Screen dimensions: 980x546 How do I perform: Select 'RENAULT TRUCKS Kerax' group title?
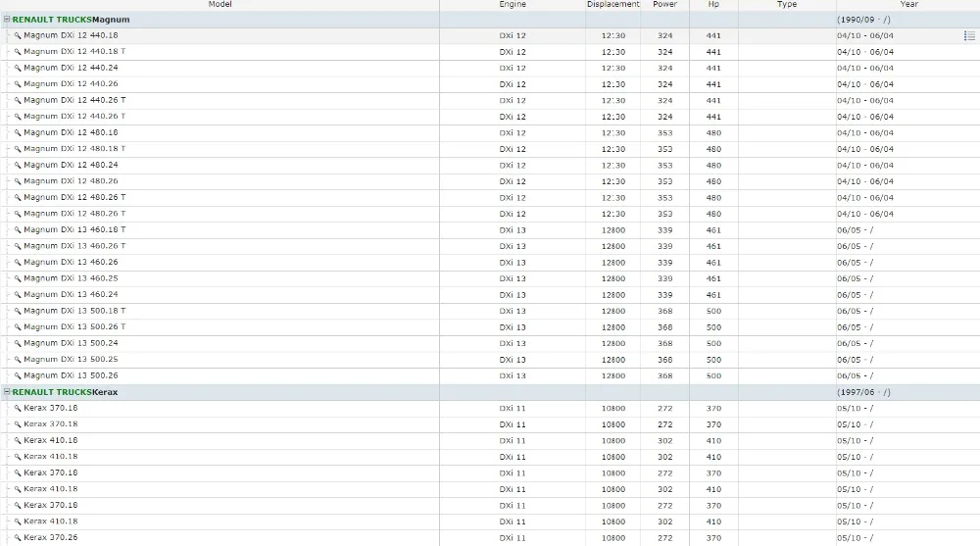(65, 392)
